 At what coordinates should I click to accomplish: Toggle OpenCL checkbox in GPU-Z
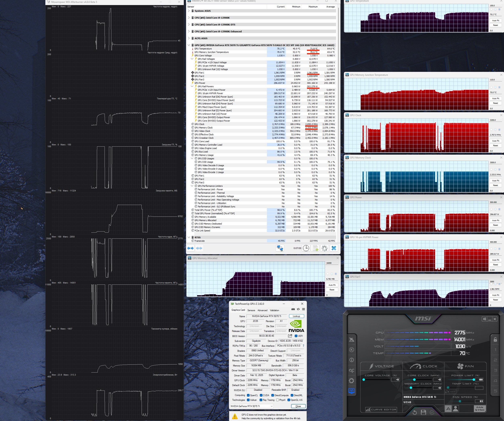[x=248, y=395]
